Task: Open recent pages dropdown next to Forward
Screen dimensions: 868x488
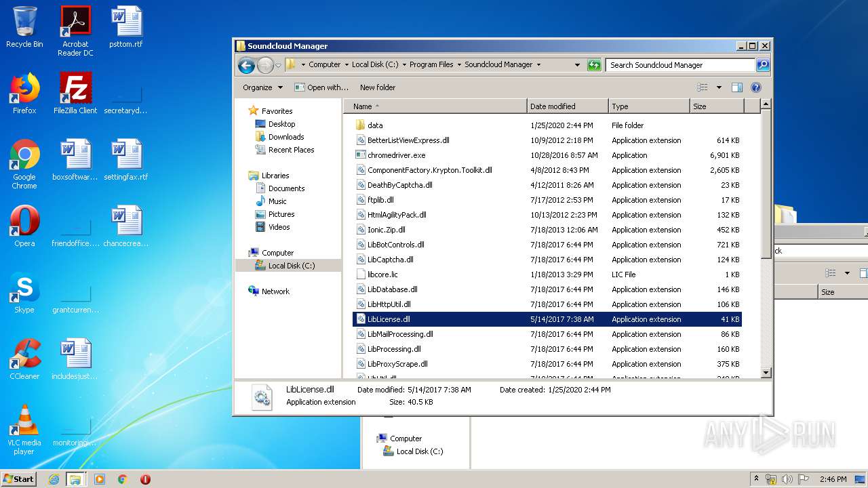Action: [x=278, y=66]
